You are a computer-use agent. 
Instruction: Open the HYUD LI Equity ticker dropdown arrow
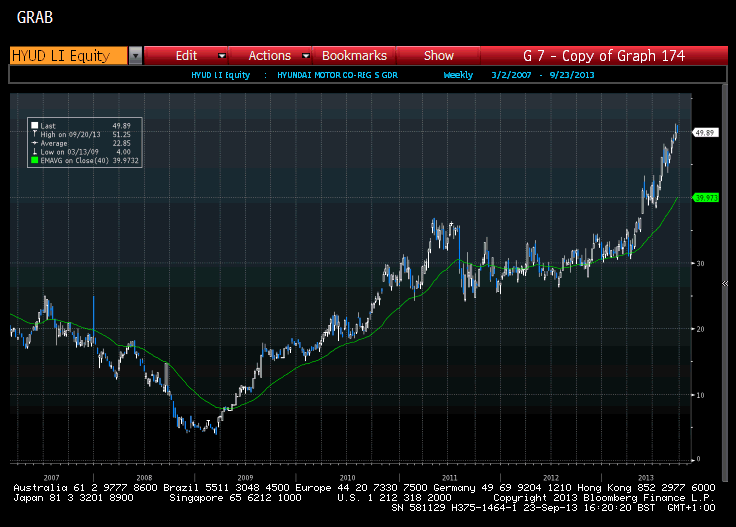pyautogui.click(x=135, y=56)
